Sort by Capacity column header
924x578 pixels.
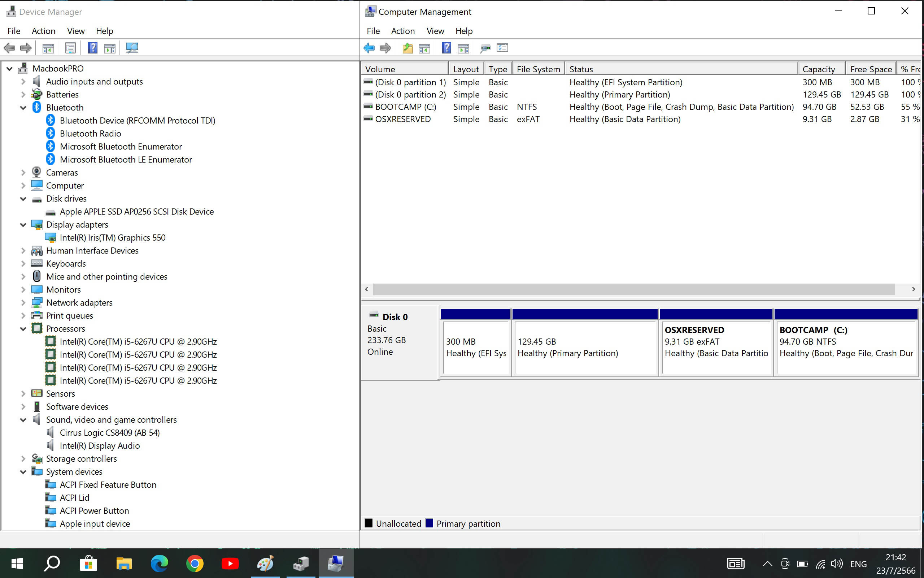click(x=821, y=69)
